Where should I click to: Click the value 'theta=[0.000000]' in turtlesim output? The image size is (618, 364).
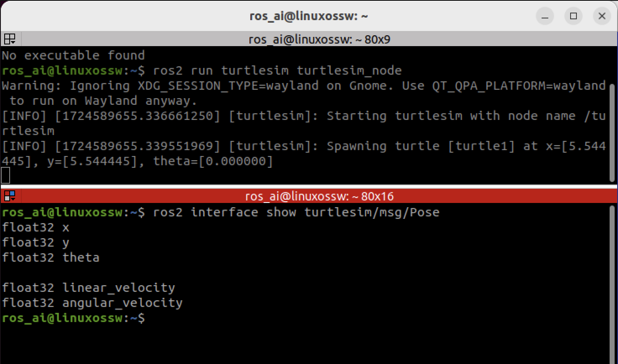[x=214, y=161]
